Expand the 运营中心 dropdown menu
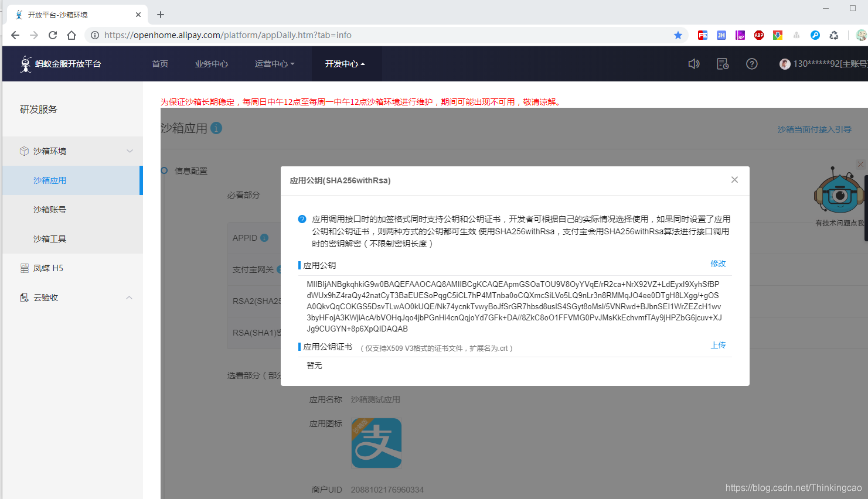This screenshot has height=499, width=868. click(275, 64)
